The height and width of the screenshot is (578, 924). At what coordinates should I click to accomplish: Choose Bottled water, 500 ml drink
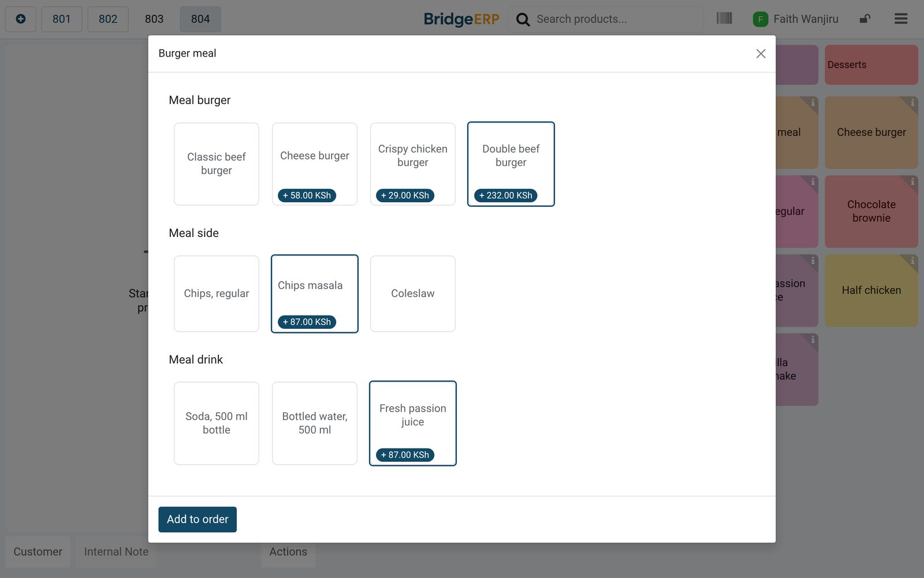[315, 423]
